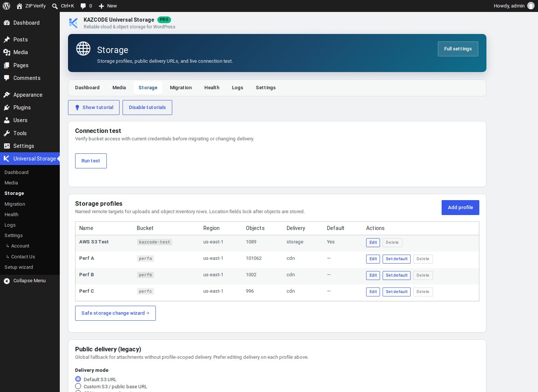Click the Media library icon in sidebar
Viewport: 538px width, 392px height.
tap(7, 52)
